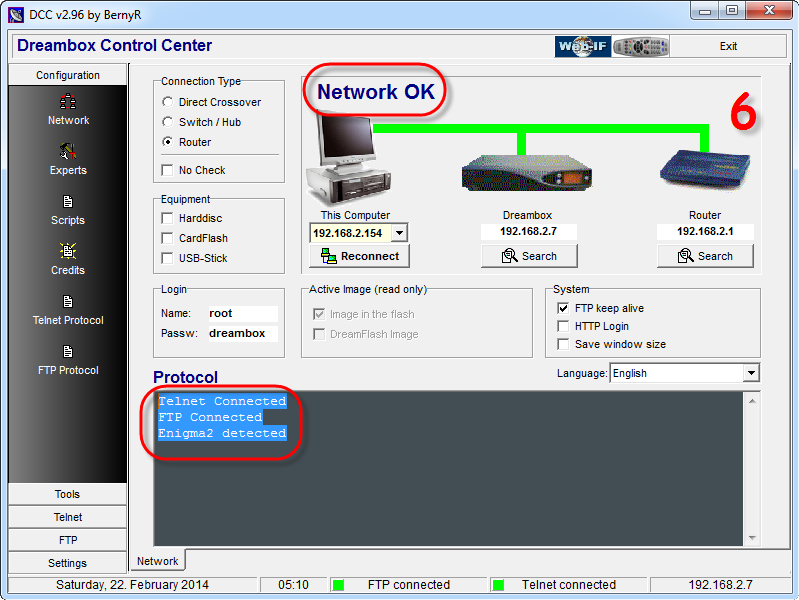This screenshot has width=799, height=600.
Task: Open the remote control icon
Action: (641, 46)
